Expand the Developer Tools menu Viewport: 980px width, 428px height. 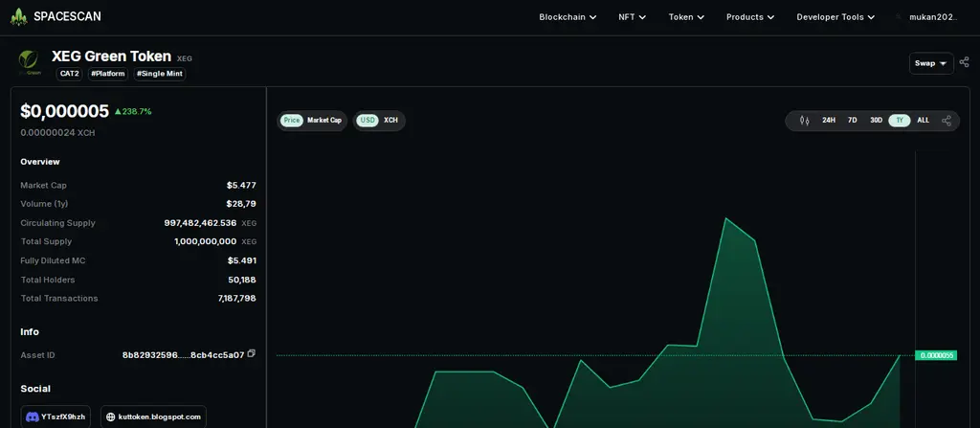(835, 17)
